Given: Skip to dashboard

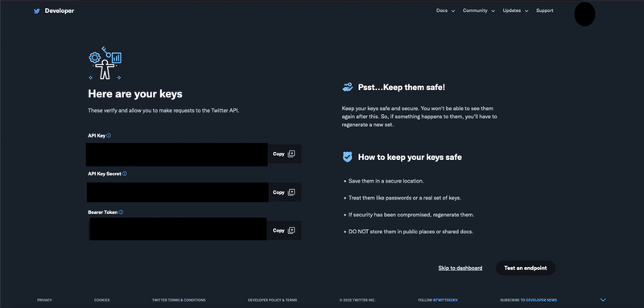Looking at the screenshot, I should (x=460, y=268).
